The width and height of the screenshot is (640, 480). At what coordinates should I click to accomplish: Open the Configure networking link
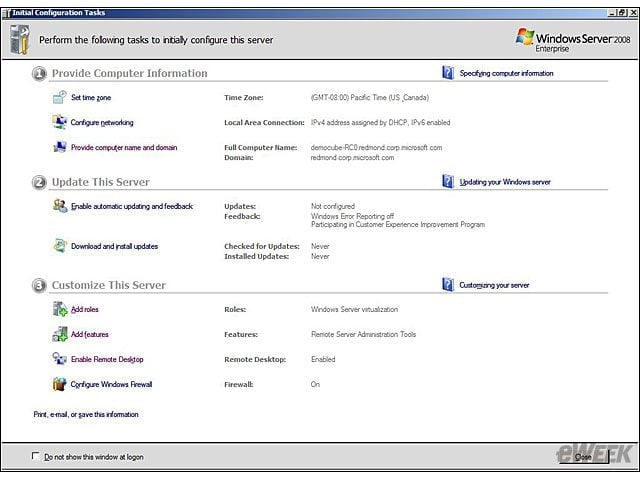pos(102,122)
